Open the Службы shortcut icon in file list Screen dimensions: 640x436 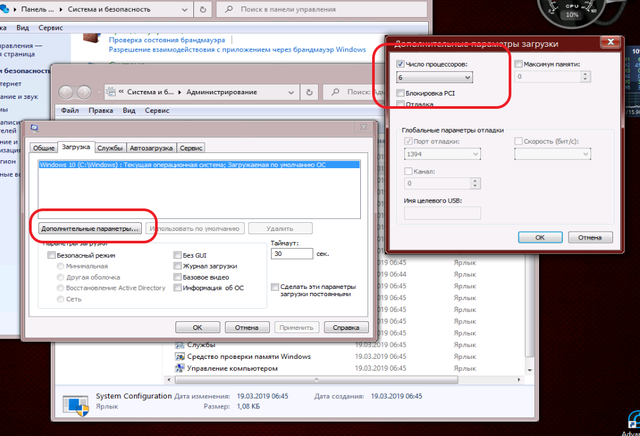[180, 345]
